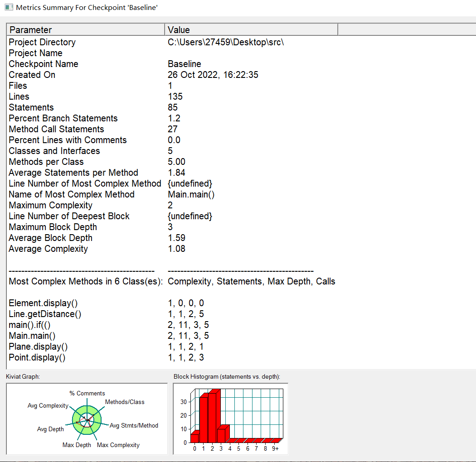Click the Checkpoint Name row label

coord(44,64)
